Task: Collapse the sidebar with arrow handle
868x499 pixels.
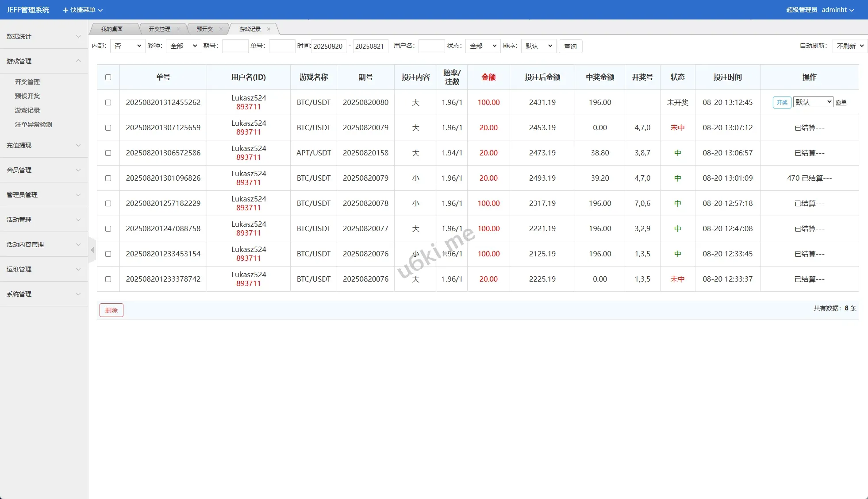Action: (92, 250)
